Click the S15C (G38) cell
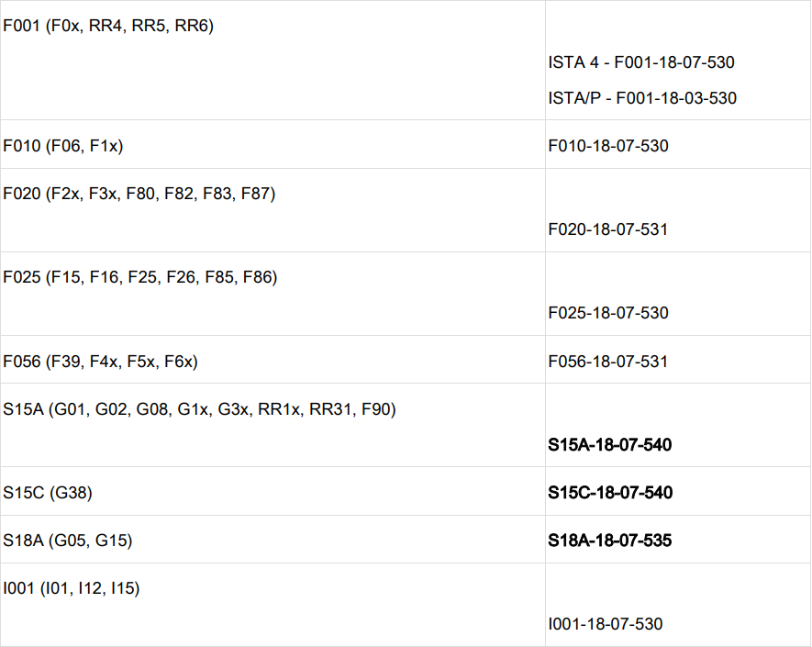 tap(48, 493)
